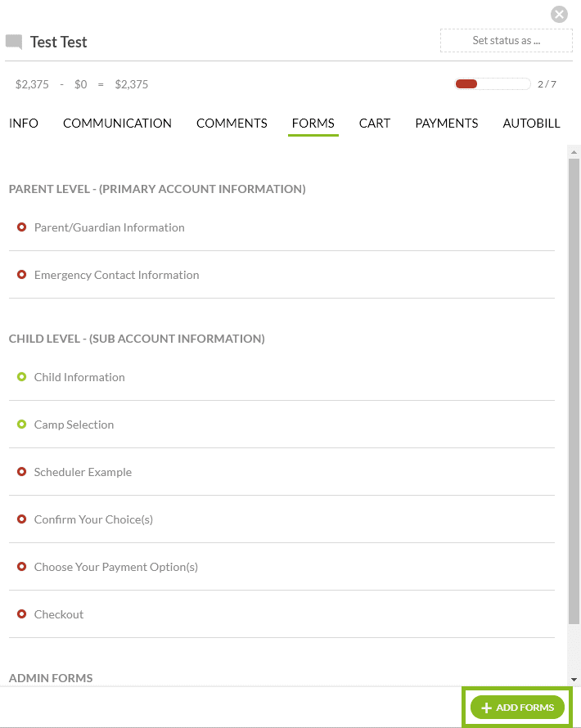Toggle status circle next to Choose Your Payment Option(s)

click(21, 567)
